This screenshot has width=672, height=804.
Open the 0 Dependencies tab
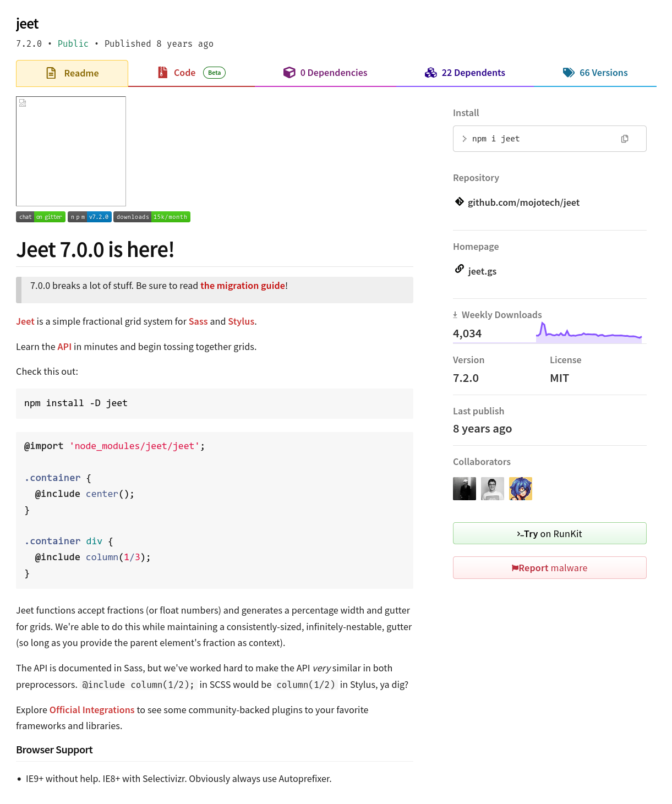click(325, 73)
